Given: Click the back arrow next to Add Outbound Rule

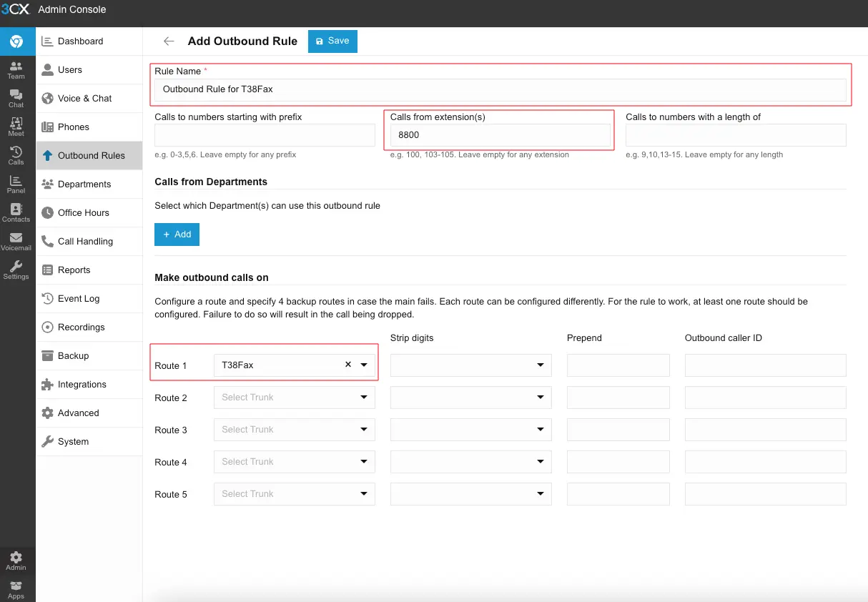Looking at the screenshot, I should coord(169,41).
